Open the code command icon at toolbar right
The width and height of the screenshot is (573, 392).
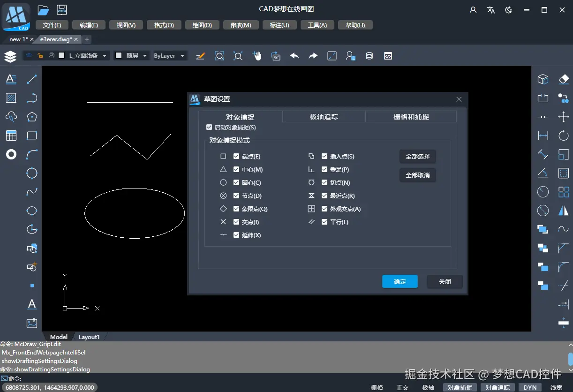(388, 56)
